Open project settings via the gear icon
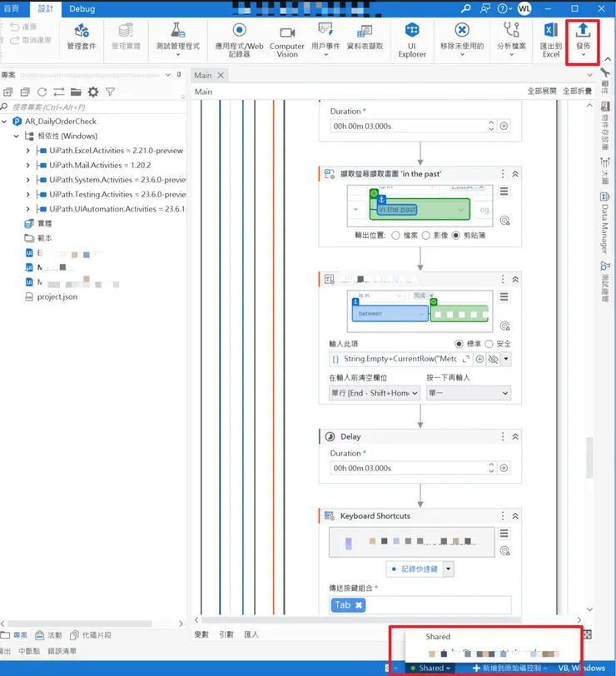This screenshot has width=616, height=676. [x=93, y=92]
